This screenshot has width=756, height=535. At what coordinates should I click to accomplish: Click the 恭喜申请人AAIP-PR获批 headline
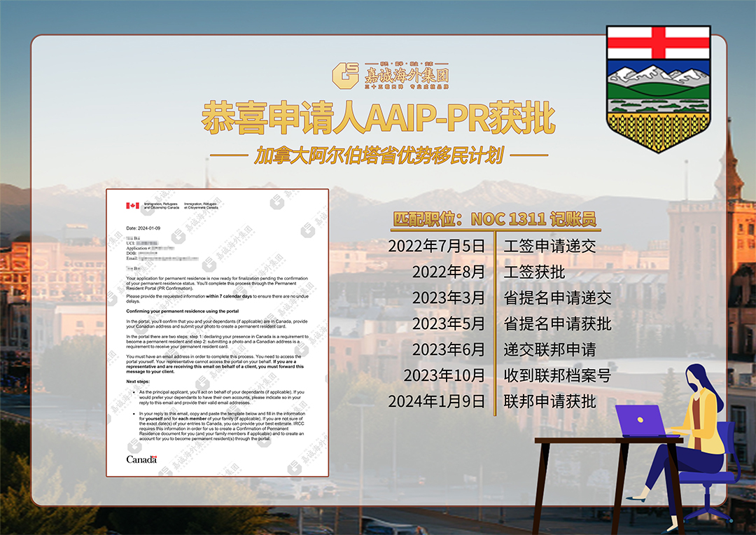click(378, 118)
